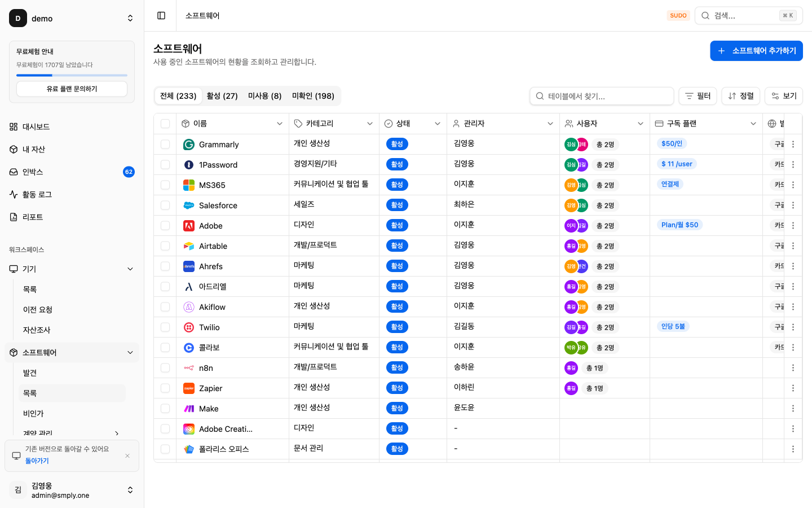Open 내 자산 in the sidebar
The image size is (812, 508).
click(72, 149)
